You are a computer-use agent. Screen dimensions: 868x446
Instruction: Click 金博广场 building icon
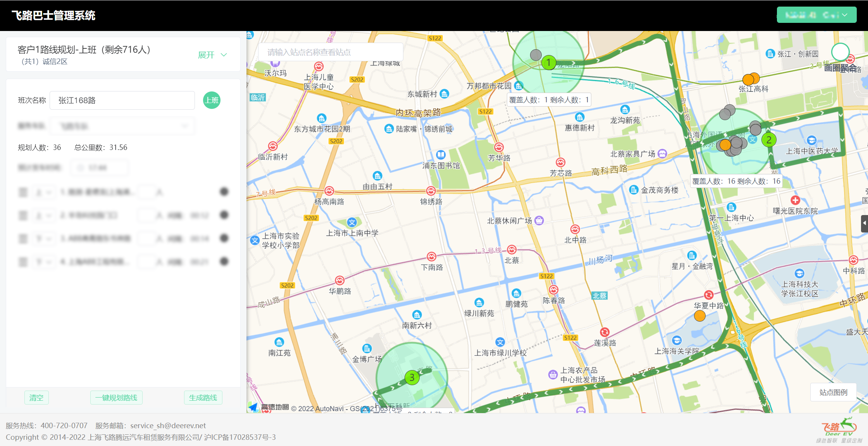click(367, 348)
